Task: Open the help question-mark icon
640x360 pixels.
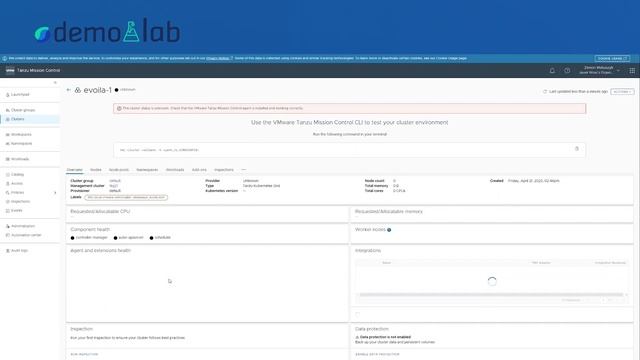Action: point(567,71)
